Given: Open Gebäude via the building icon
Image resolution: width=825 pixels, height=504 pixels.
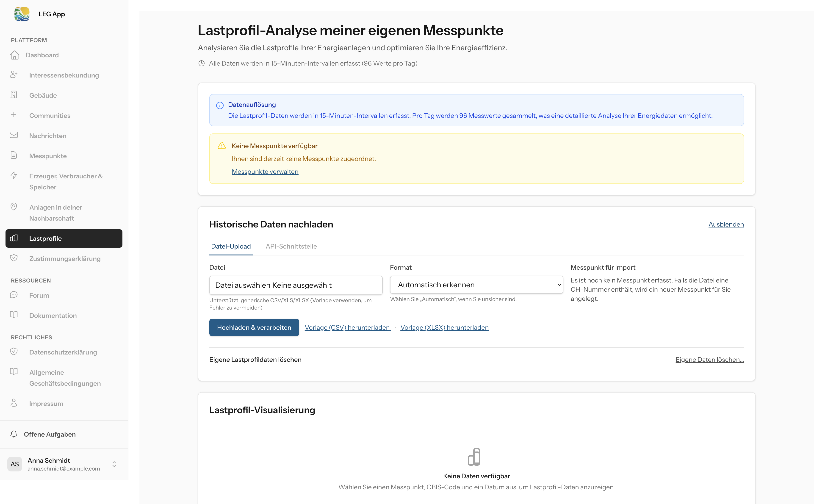Looking at the screenshot, I should pyautogui.click(x=14, y=95).
